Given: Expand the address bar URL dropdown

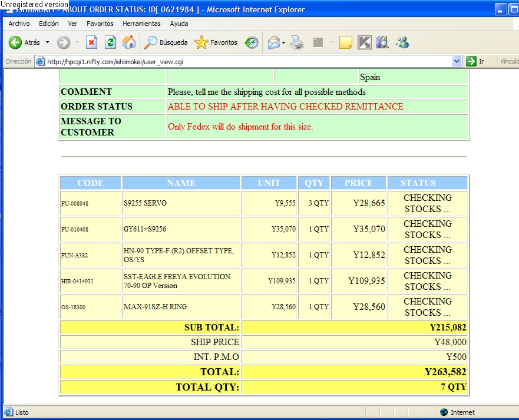Looking at the screenshot, I should [x=457, y=61].
